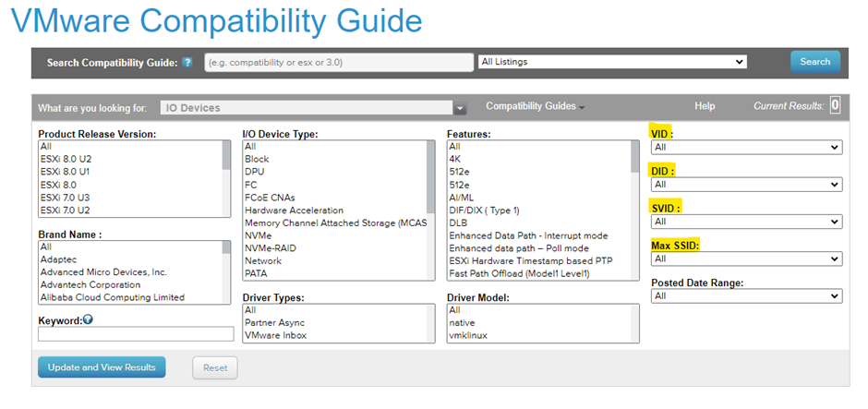Open the 'What are you looking for' dropdown arrow
The height and width of the screenshot is (409, 868).
pos(460,108)
